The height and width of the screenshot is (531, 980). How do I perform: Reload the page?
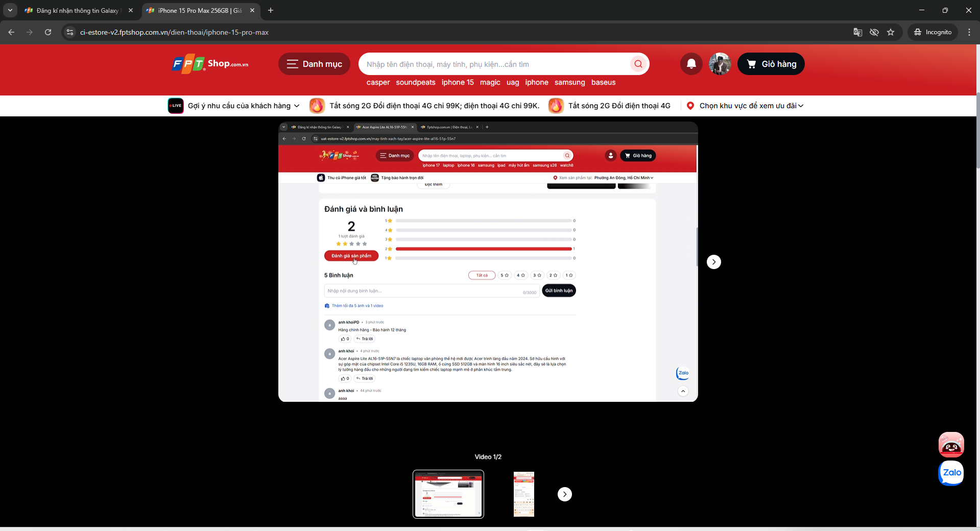[x=48, y=32]
